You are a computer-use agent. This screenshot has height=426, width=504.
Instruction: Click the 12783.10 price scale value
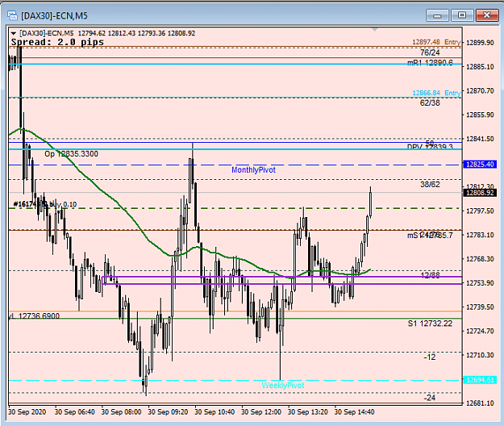481,235
